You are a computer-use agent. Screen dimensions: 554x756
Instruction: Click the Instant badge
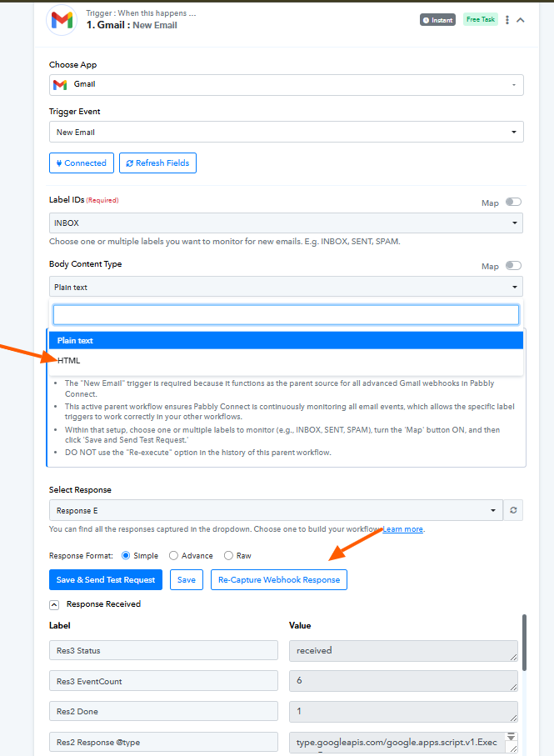(437, 19)
